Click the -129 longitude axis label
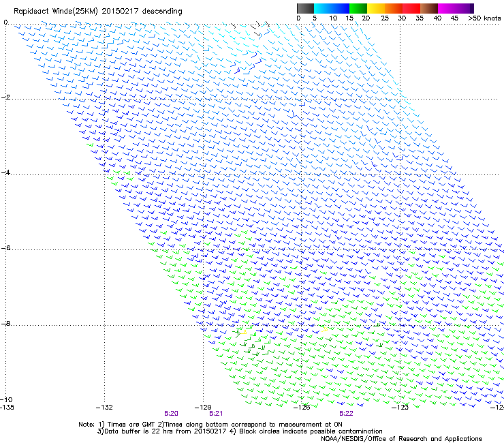This screenshot has height=443, width=504. [203, 408]
